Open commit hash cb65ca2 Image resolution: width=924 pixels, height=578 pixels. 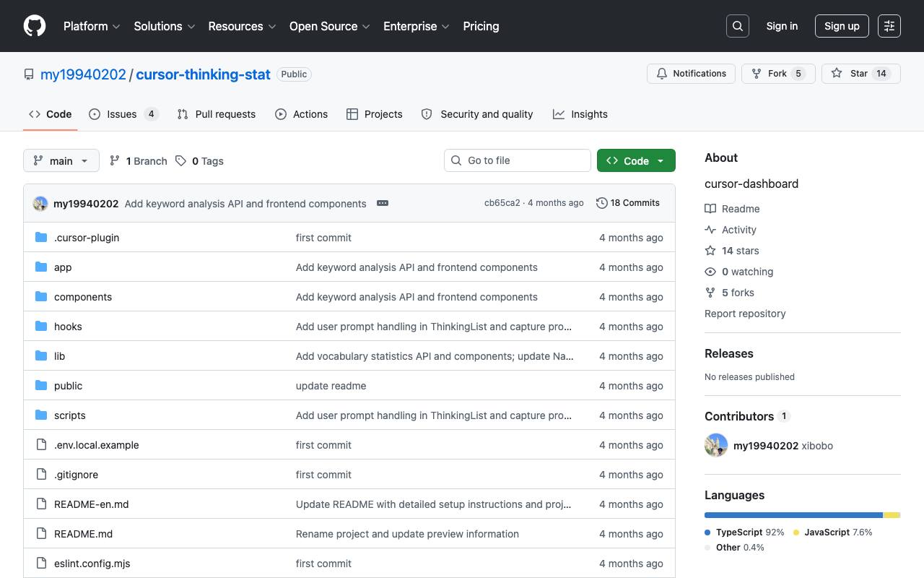(502, 203)
